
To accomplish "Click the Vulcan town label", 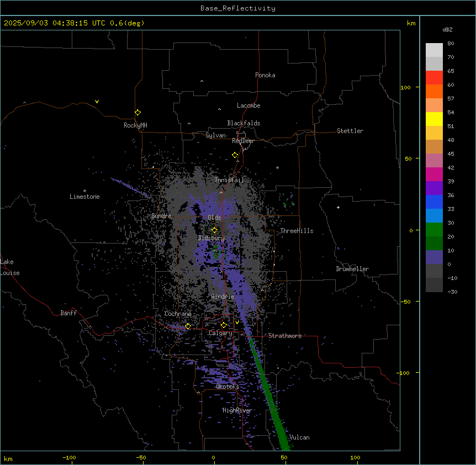I will click(299, 437).
